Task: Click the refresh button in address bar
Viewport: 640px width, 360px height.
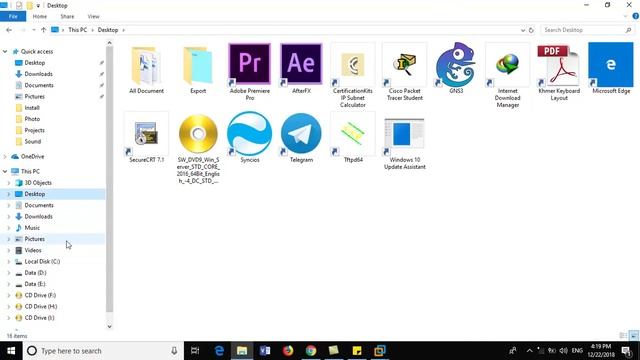Action: pyautogui.click(x=531, y=30)
